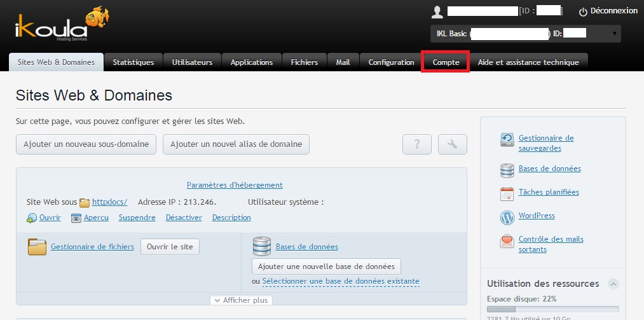Click the WordPress logo icon

[507, 217]
